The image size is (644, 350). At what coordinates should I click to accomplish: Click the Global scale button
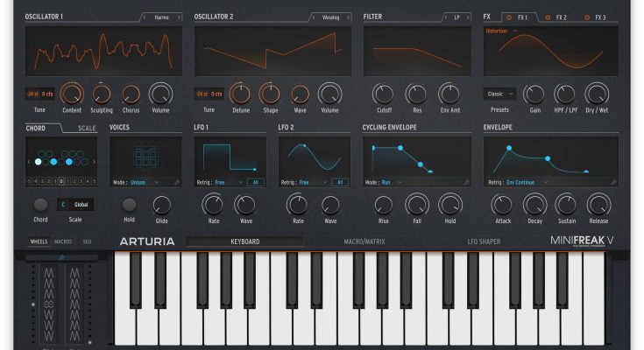[x=81, y=204]
